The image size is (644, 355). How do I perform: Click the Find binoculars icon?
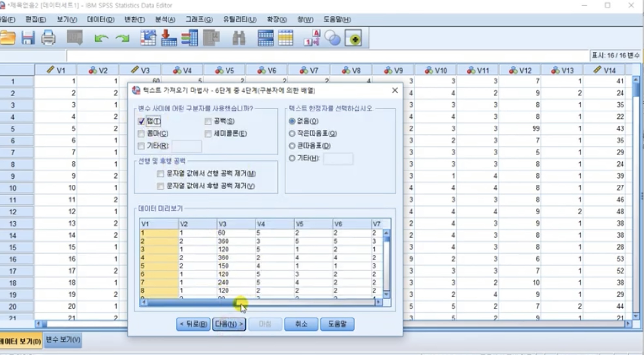coord(239,38)
